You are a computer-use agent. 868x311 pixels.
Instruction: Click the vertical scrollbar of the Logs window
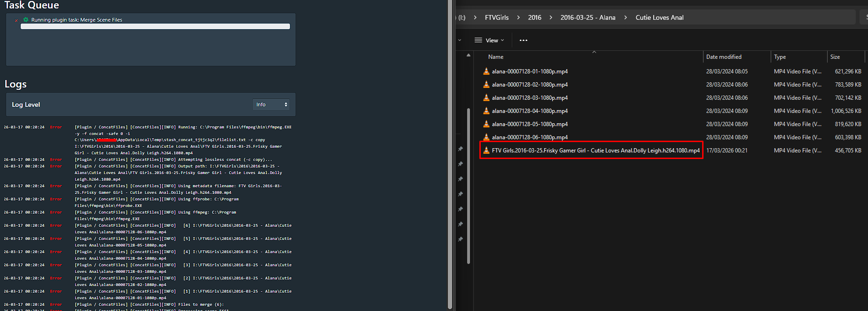coord(450,155)
